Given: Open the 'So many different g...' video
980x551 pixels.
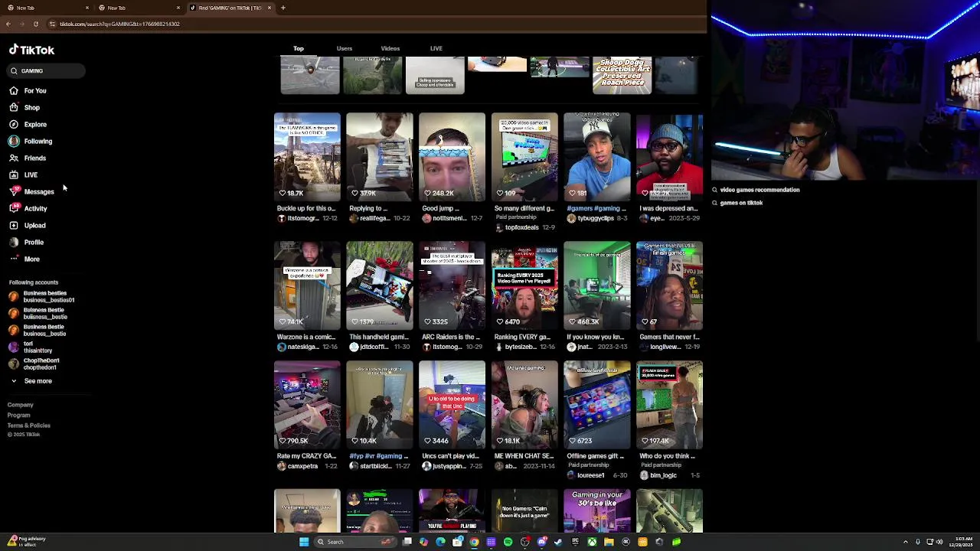Looking at the screenshot, I should click(x=524, y=157).
